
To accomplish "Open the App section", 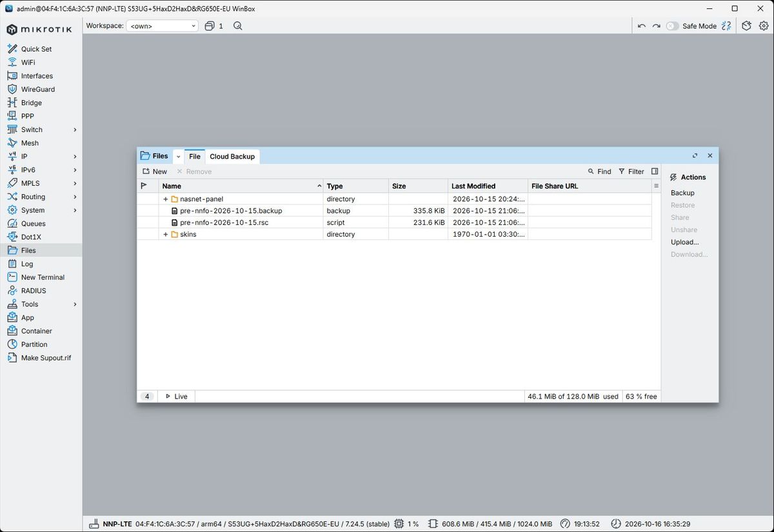I will tap(27, 318).
